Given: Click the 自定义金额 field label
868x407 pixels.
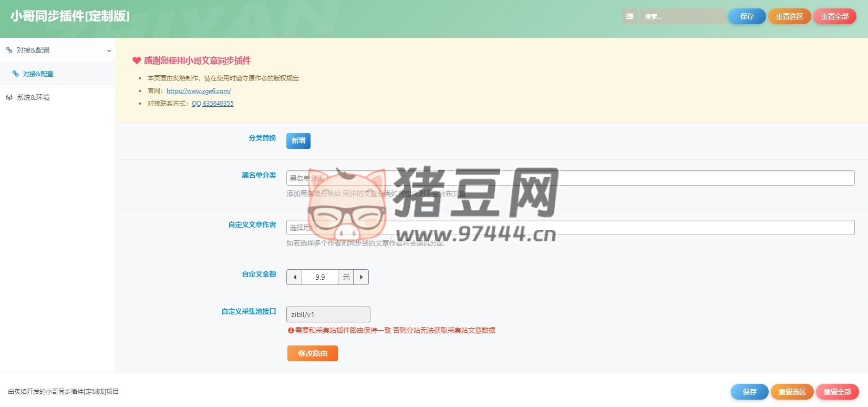Looking at the screenshot, I should [x=259, y=274].
